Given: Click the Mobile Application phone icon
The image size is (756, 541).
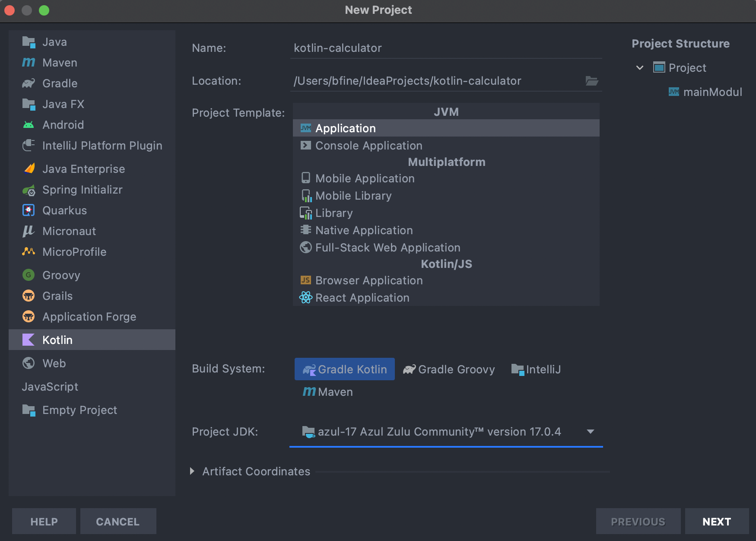Looking at the screenshot, I should coord(306,178).
